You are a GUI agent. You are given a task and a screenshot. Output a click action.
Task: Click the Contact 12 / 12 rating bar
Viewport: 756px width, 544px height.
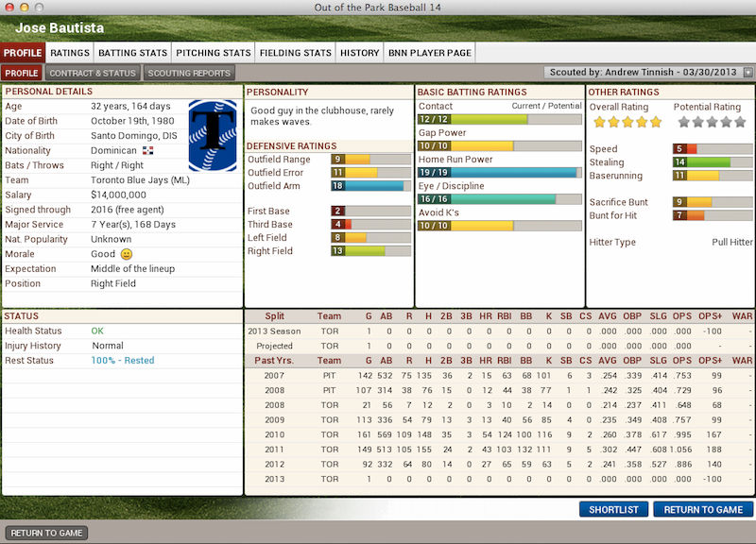[500, 120]
